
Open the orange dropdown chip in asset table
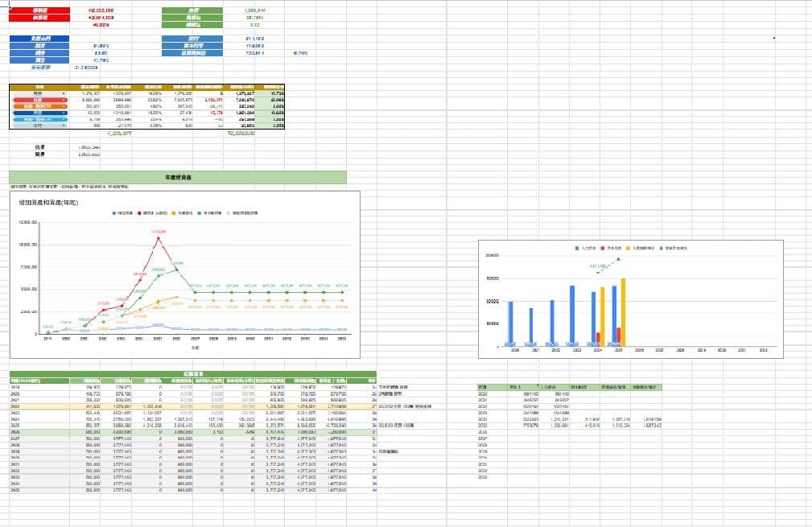tap(40, 106)
